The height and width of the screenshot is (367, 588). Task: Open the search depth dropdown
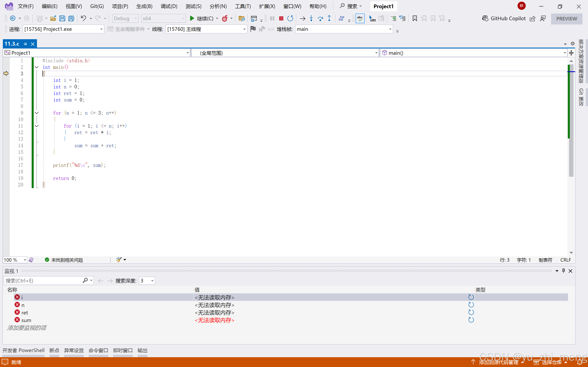click(152, 281)
